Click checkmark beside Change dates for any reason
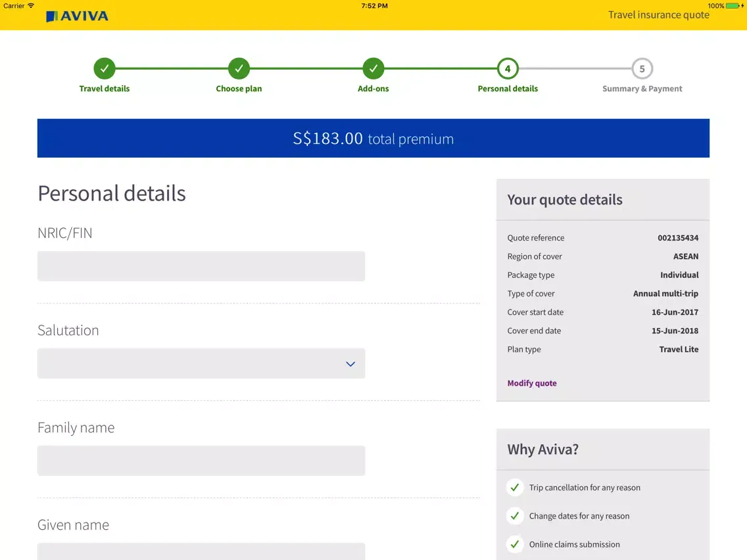Image resolution: width=747 pixels, height=560 pixels. 514,516
